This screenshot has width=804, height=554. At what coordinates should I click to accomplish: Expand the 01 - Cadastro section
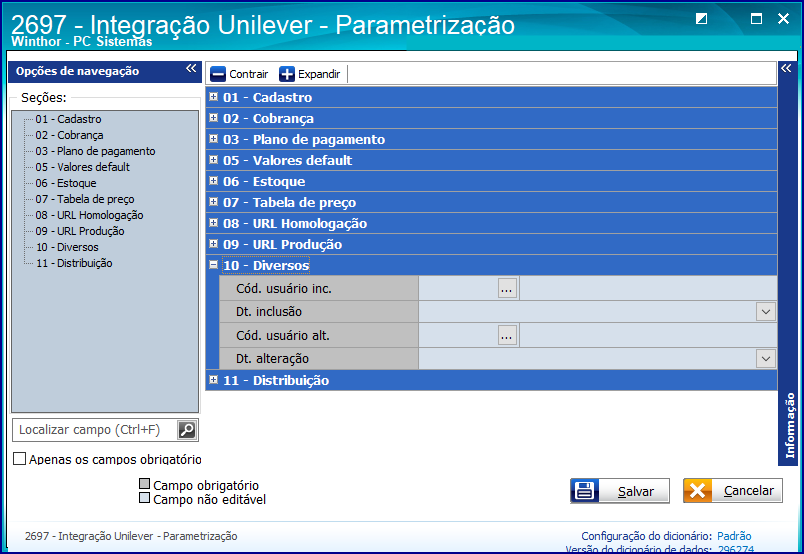214,96
